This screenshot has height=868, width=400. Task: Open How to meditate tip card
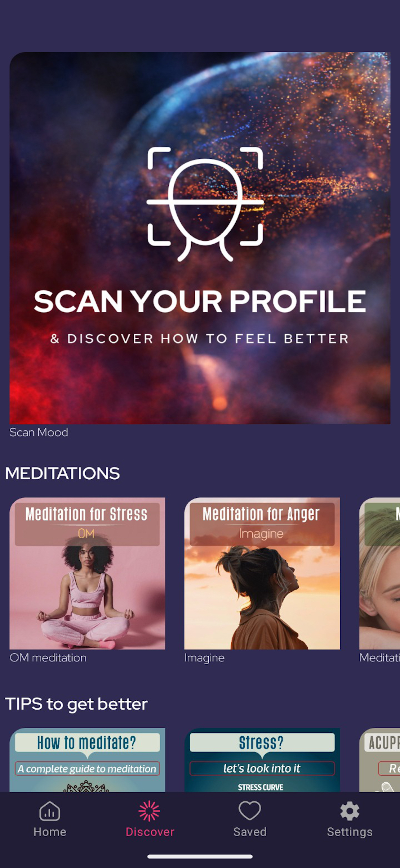[87, 760]
